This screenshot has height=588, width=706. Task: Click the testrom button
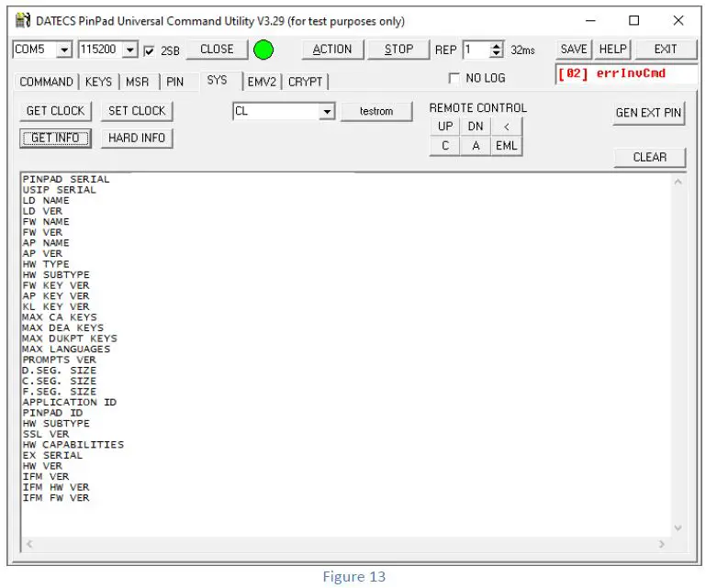(376, 111)
